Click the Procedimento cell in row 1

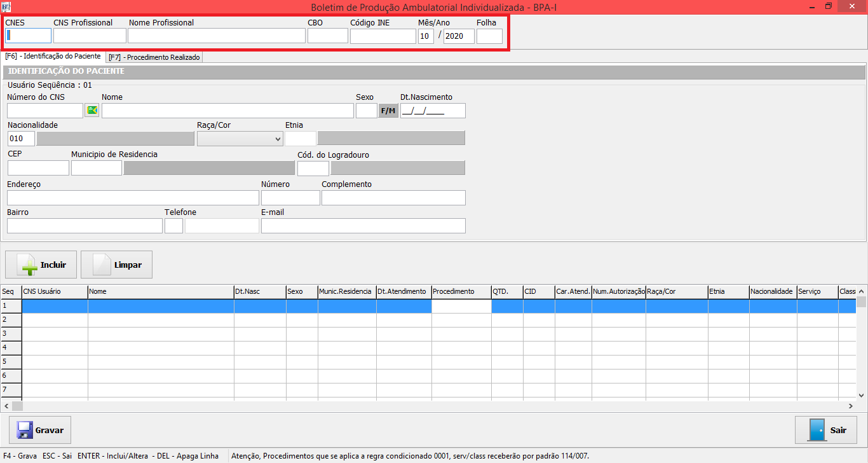click(461, 306)
